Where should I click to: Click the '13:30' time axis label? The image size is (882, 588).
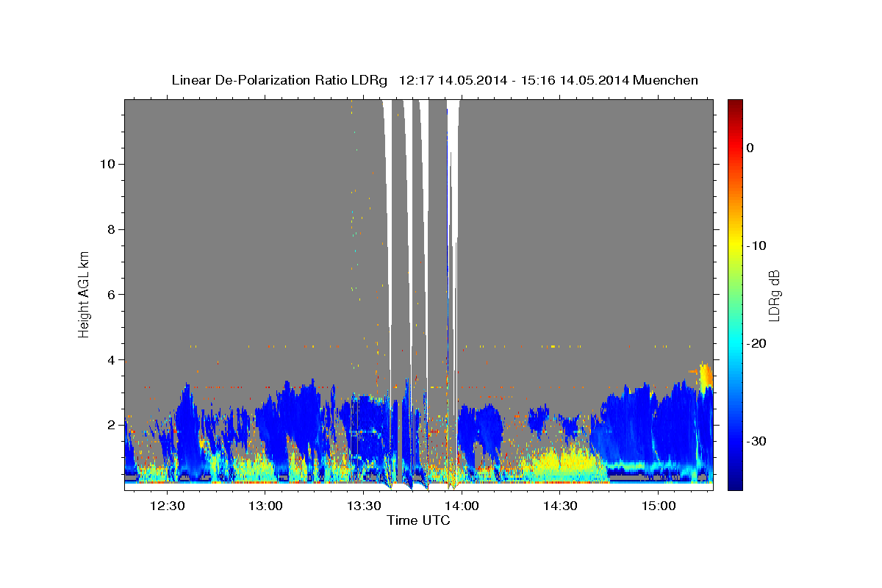tap(364, 506)
